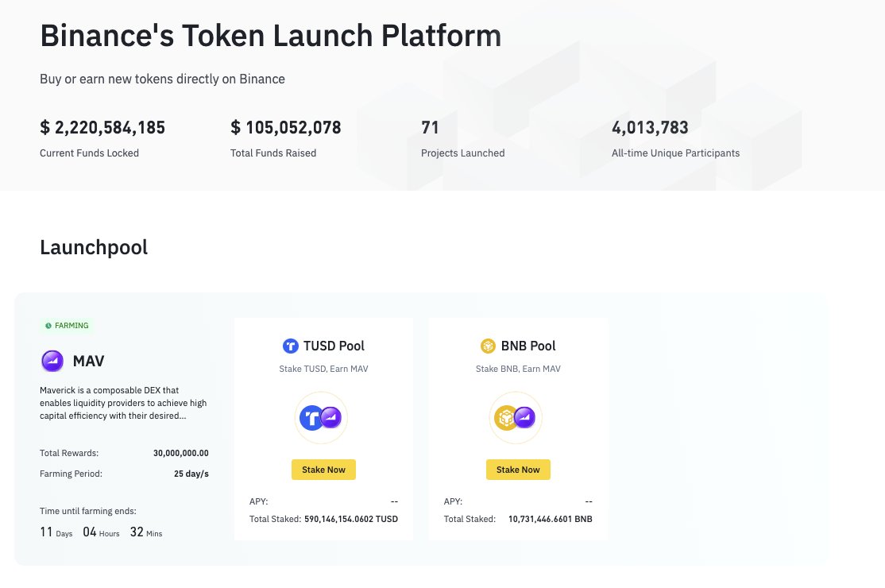Click '10,731,446.6601 BNB' total staked value
This screenshot has width=885, height=588.
(x=551, y=519)
